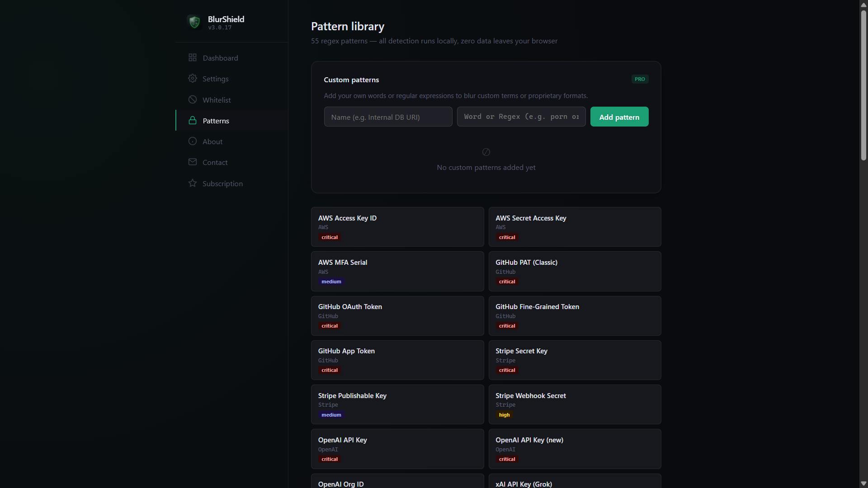Click the medium badge on Stripe Publishable Key
This screenshot has height=488, width=868.
pyautogui.click(x=331, y=415)
